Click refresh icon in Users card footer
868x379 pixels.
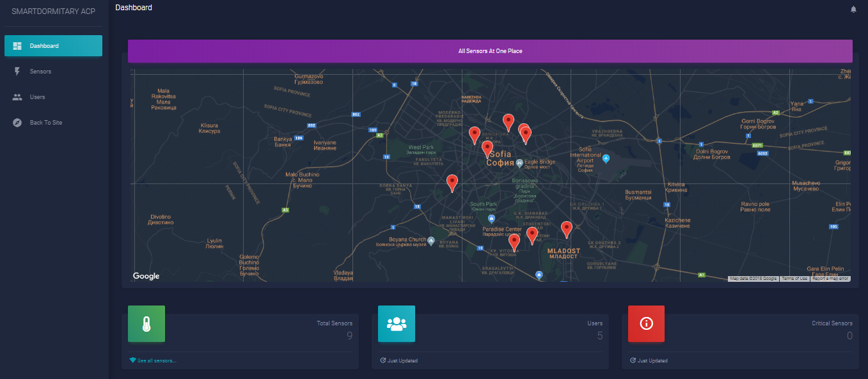click(383, 360)
